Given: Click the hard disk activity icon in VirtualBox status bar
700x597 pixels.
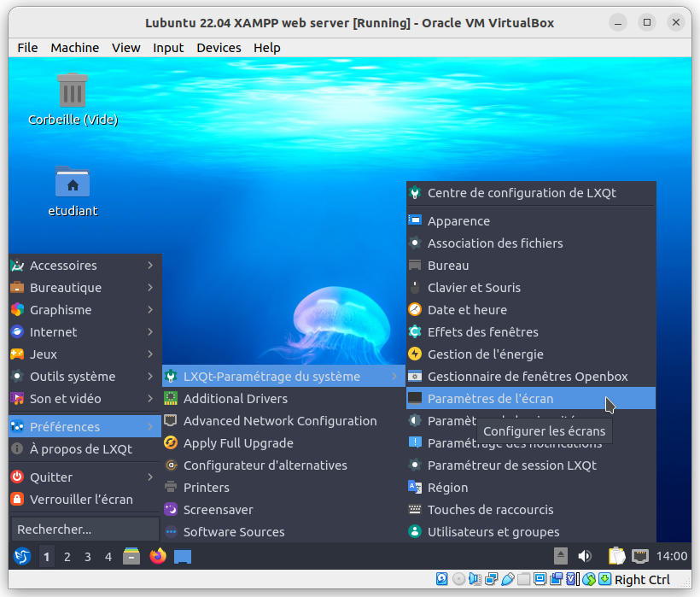Looking at the screenshot, I should tap(441, 579).
